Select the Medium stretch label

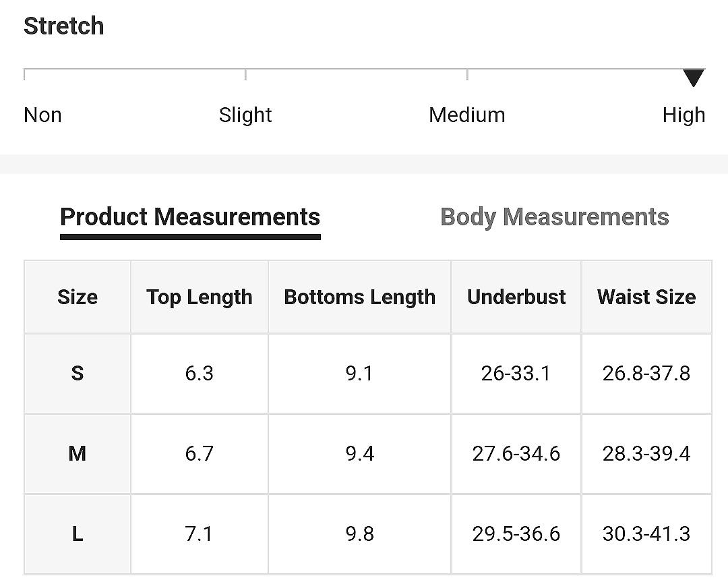tap(466, 115)
